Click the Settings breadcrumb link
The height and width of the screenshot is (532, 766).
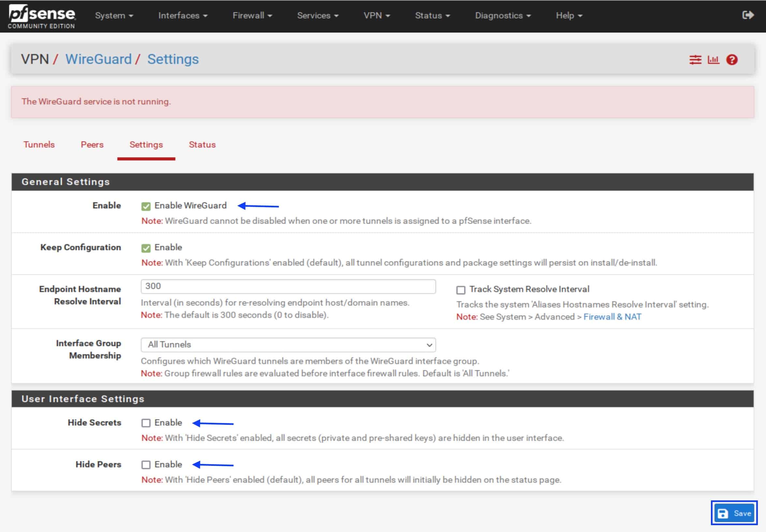(173, 59)
